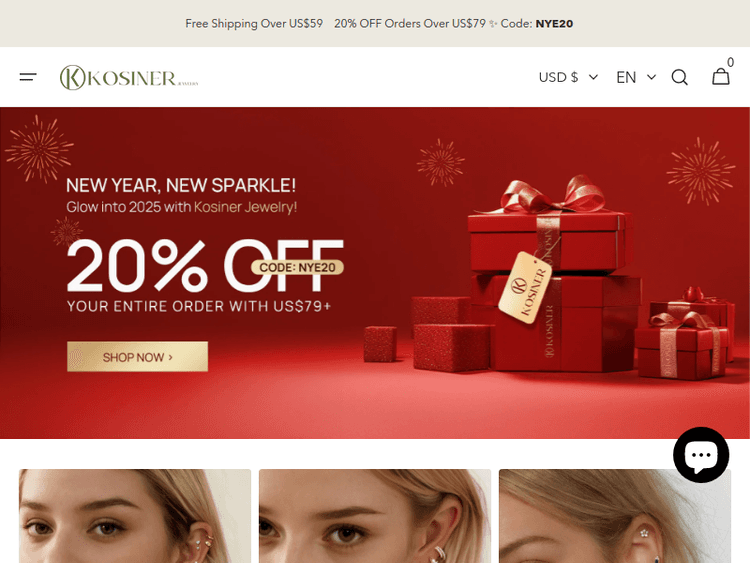Open the hamburger navigation menu

[28, 77]
